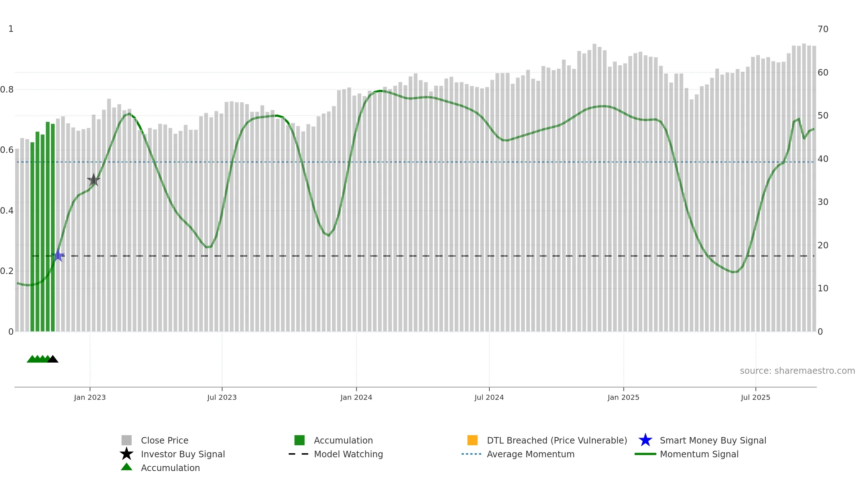The height and width of the screenshot is (488, 868).
Task: Click the Smart Money Buy Signal legend text
Action: 713,440
